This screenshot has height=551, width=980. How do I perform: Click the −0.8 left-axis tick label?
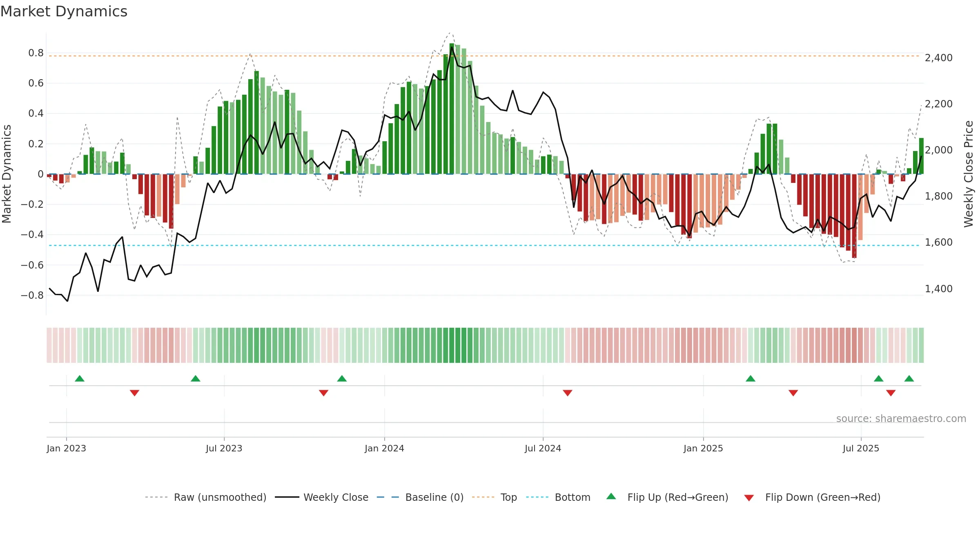click(32, 295)
